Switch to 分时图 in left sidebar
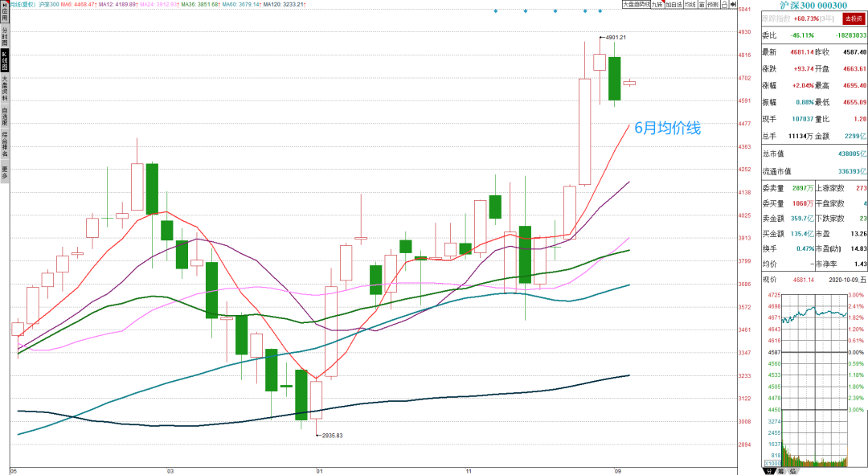 (x=5, y=36)
